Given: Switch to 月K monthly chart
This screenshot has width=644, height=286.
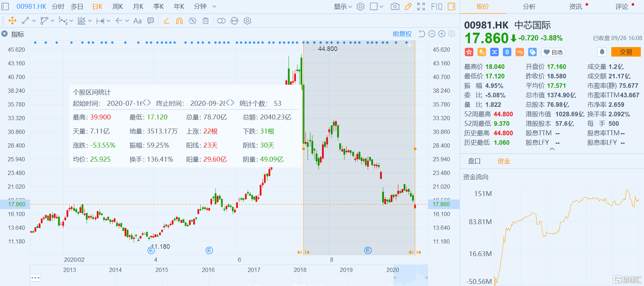Looking at the screenshot, I should click(138, 6).
